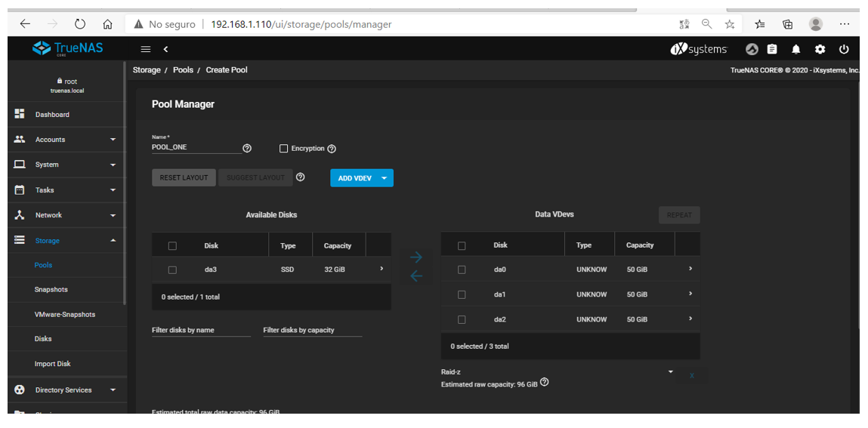Show help for the Encryption option

332,149
